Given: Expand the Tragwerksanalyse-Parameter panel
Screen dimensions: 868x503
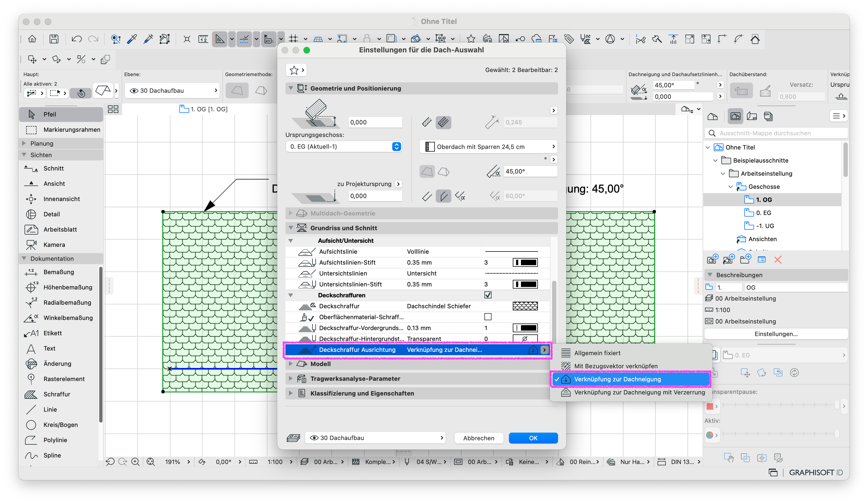Looking at the screenshot, I should tap(291, 379).
